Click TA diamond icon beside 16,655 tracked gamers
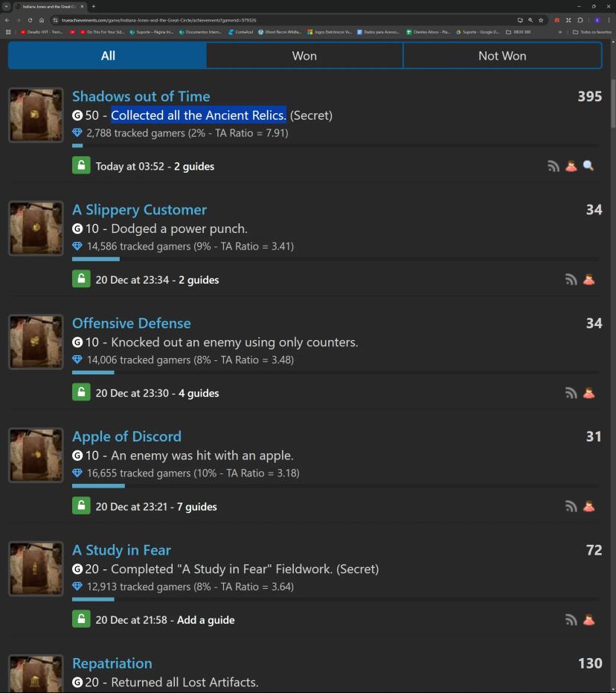616x693 pixels. [x=77, y=473]
